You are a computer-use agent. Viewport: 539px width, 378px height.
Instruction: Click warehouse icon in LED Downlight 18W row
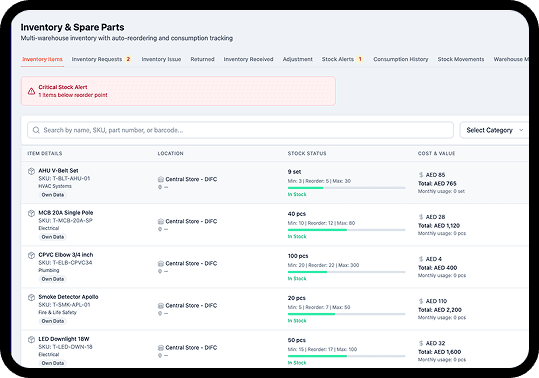161,348
